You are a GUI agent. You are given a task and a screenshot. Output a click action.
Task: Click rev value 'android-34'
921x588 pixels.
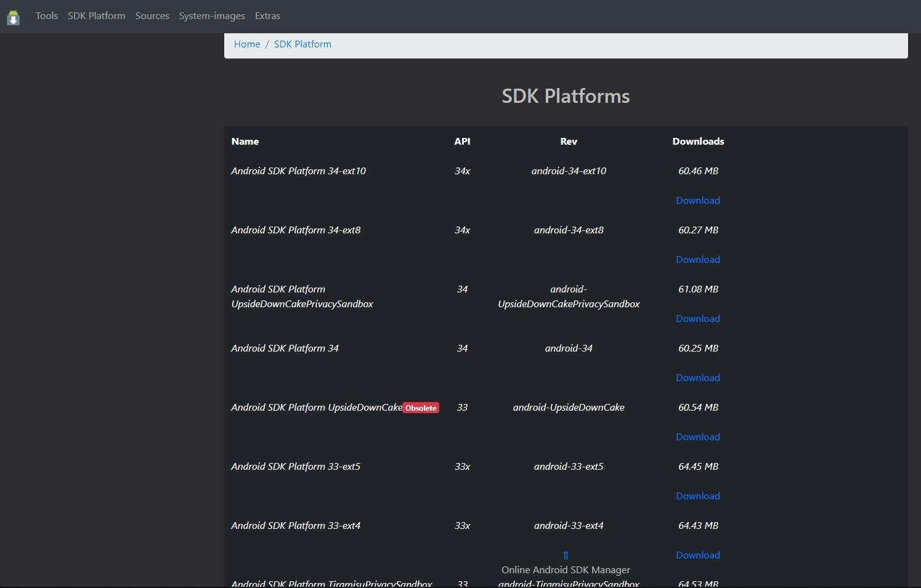[569, 348]
